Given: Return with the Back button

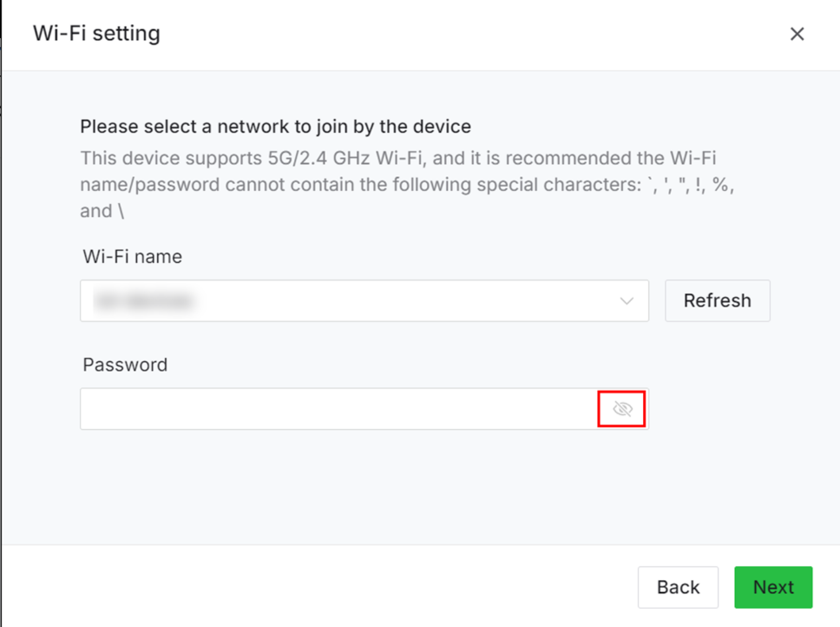Looking at the screenshot, I should [x=678, y=587].
